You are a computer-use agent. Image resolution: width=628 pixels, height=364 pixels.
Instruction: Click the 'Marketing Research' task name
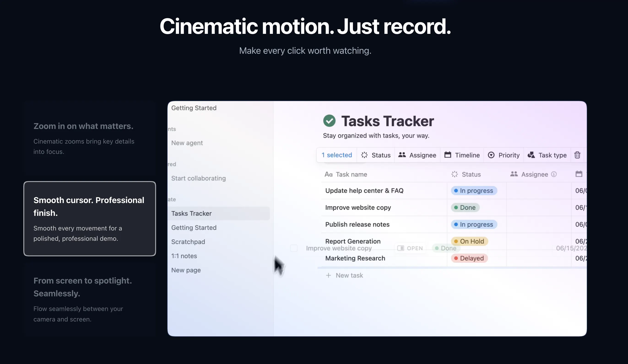click(x=355, y=258)
